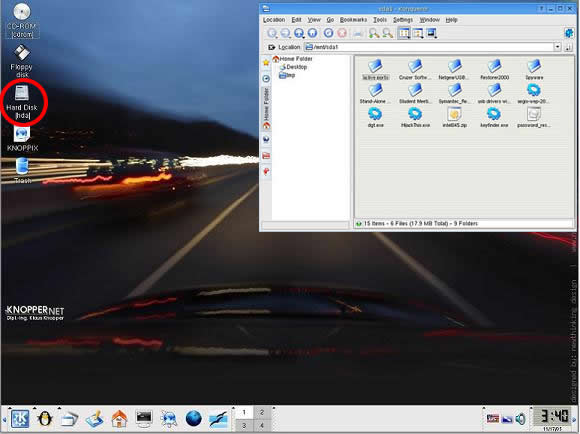Click the Hard Disk [hda] desktop icon

click(22, 102)
